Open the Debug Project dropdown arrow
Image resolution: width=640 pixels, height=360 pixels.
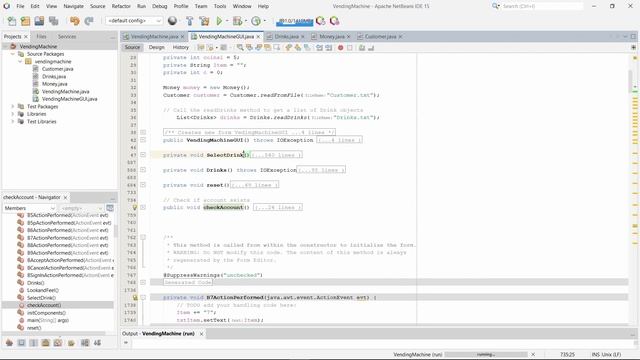coord(246,21)
